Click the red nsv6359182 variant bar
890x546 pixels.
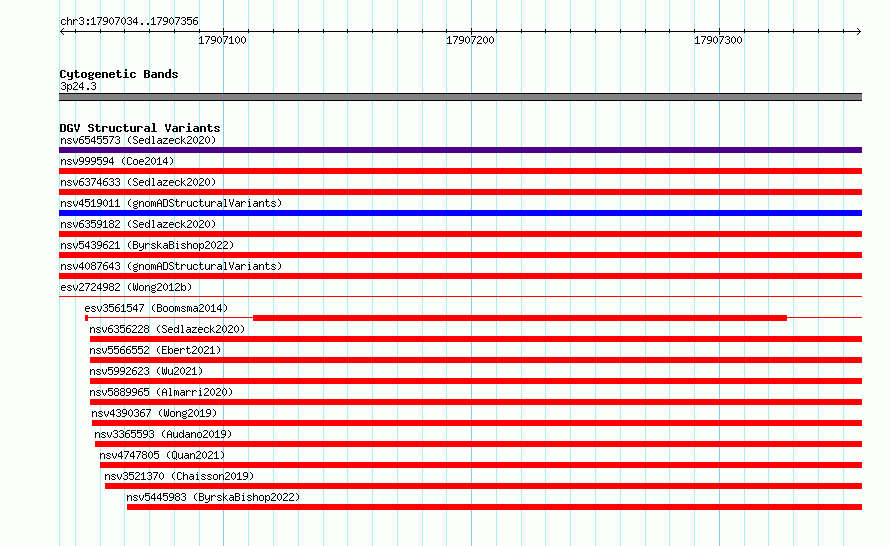coord(460,234)
